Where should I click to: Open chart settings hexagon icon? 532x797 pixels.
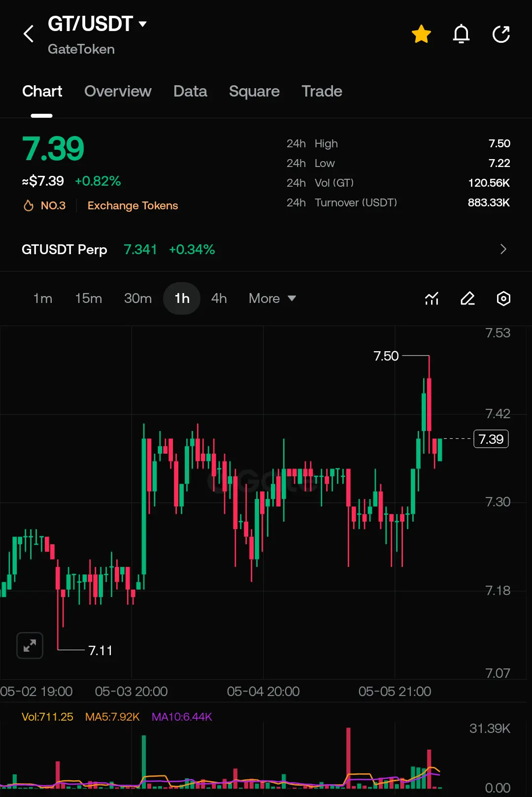(503, 299)
